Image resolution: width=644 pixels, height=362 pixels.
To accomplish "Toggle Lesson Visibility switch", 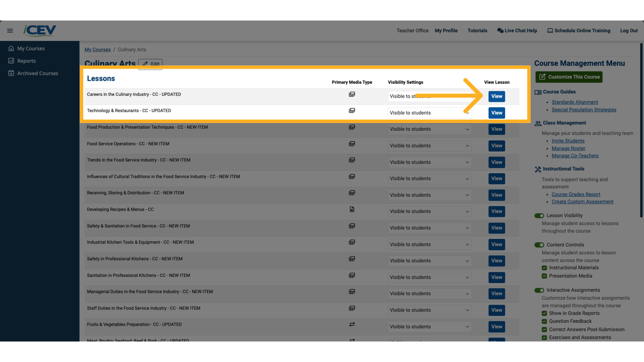I will click(539, 216).
